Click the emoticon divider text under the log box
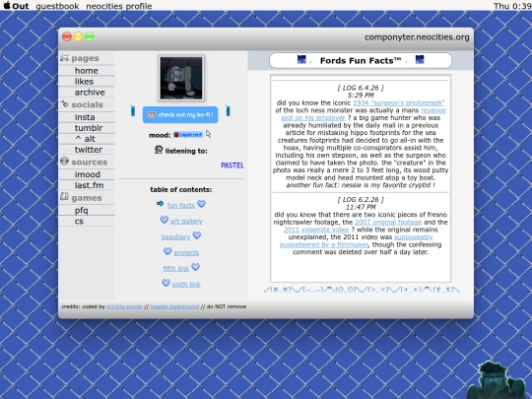Screen dimensions: 532x399 362,290
